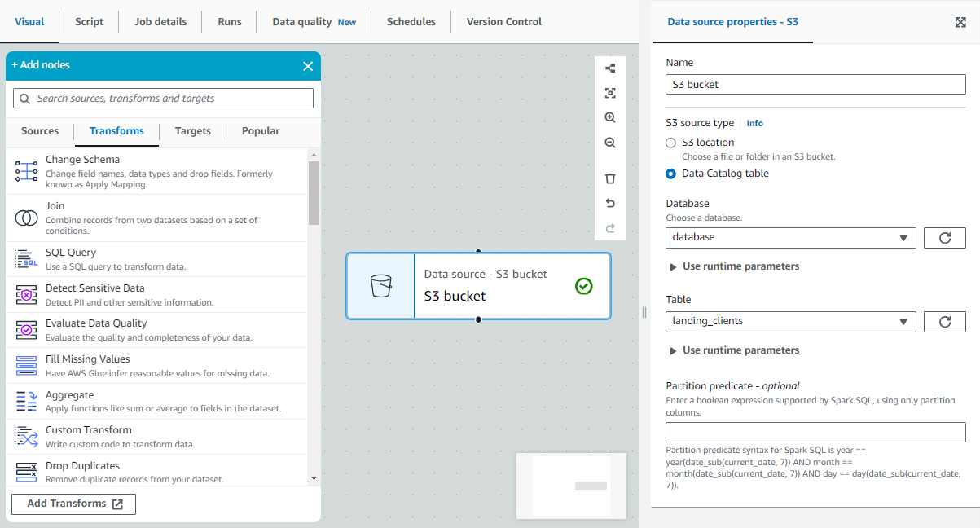Open the Table dropdown showing landing_clients
This screenshot has width=980, height=528.
point(790,322)
